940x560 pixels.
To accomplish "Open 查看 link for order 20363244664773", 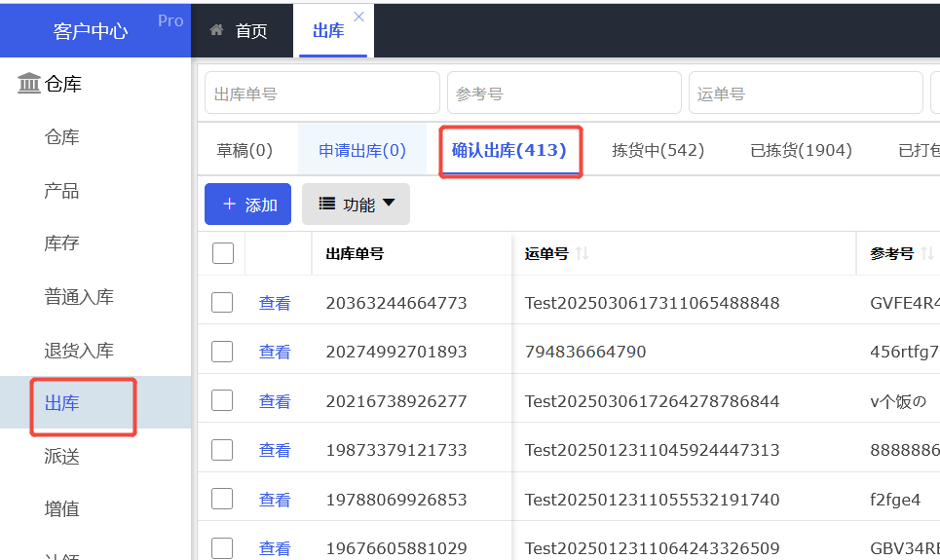I will coord(275,303).
